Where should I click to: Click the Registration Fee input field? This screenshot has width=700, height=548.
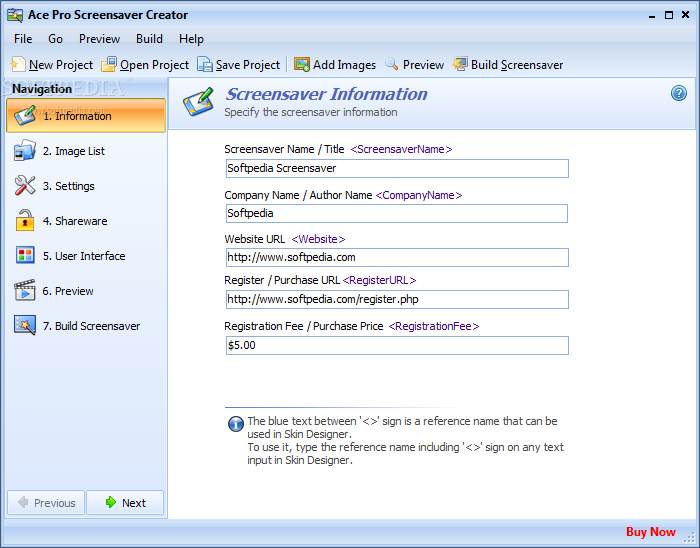(397, 345)
